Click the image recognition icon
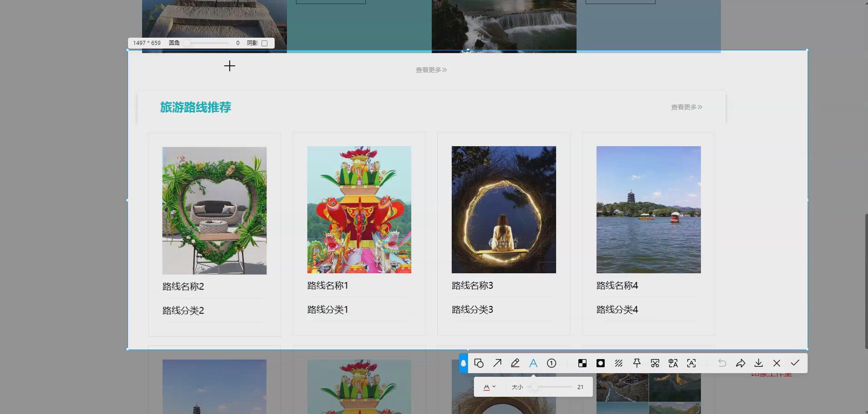 pos(691,363)
